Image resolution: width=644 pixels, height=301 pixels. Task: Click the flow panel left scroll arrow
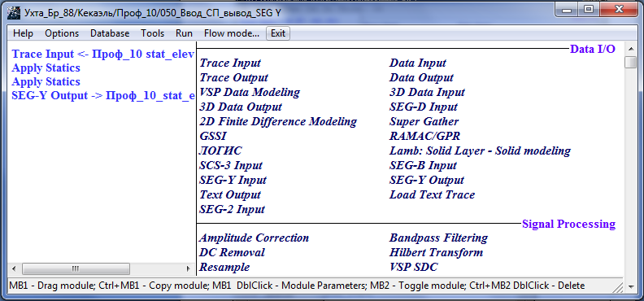coord(14,269)
